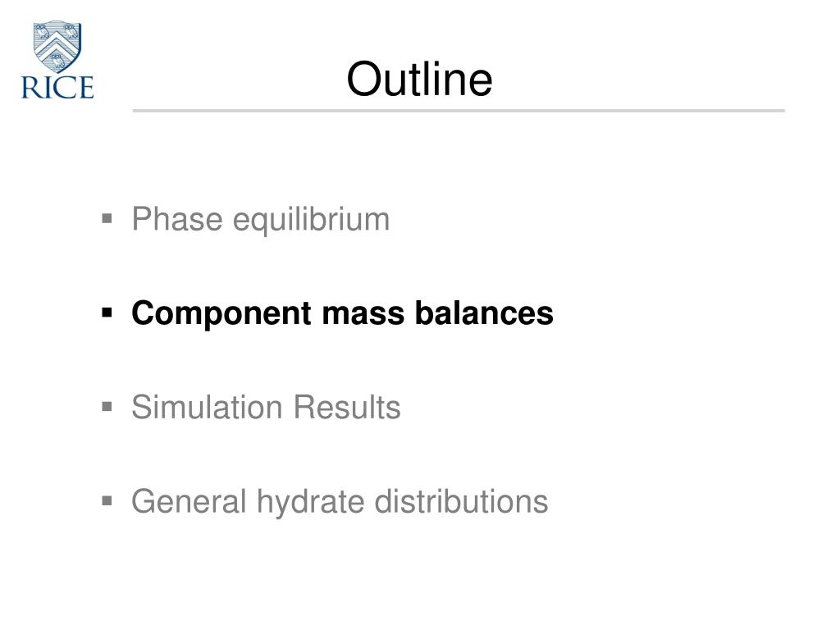Screen dimensions: 840x630
Task: Click the word "equilibrium" in the first bullet
Action: [311, 220]
